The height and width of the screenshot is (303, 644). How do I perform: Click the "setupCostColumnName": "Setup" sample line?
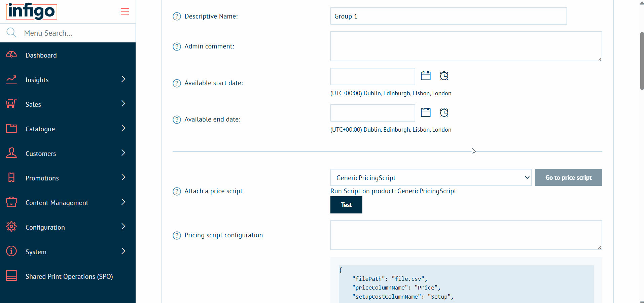(x=403, y=297)
